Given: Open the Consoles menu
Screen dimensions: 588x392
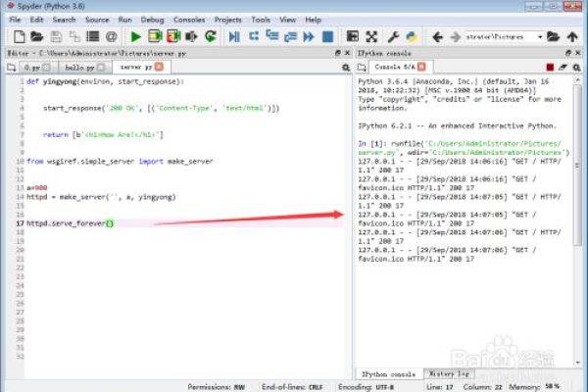Looking at the screenshot, I should [x=189, y=20].
